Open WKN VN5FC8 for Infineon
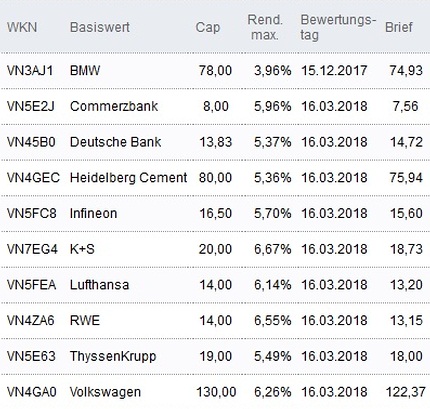Screen dimensions: 430x409 click(32, 213)
